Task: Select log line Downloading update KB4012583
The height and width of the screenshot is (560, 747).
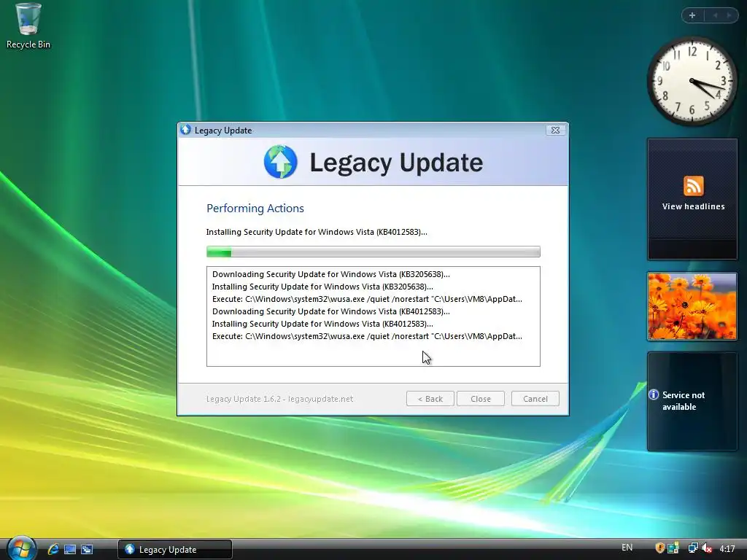Action: (x=330, y=311)
